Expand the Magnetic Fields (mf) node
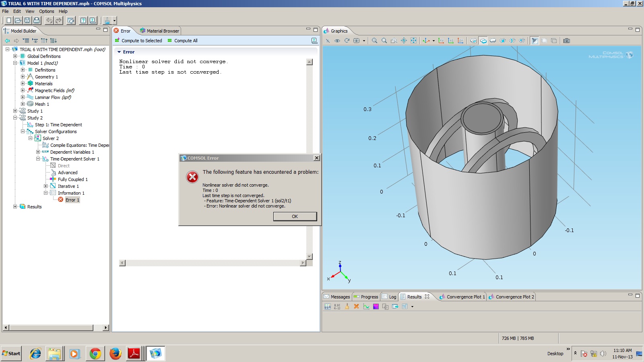 click(23, 90)
